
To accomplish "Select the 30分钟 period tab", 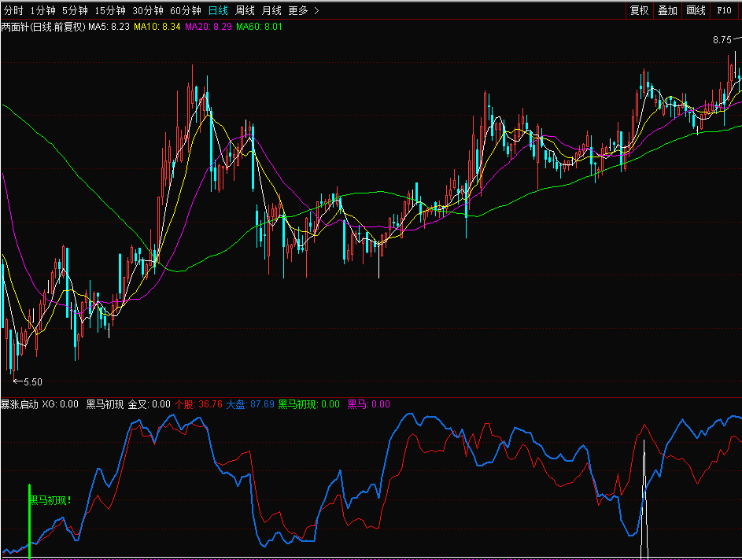I will coord(148,10).
